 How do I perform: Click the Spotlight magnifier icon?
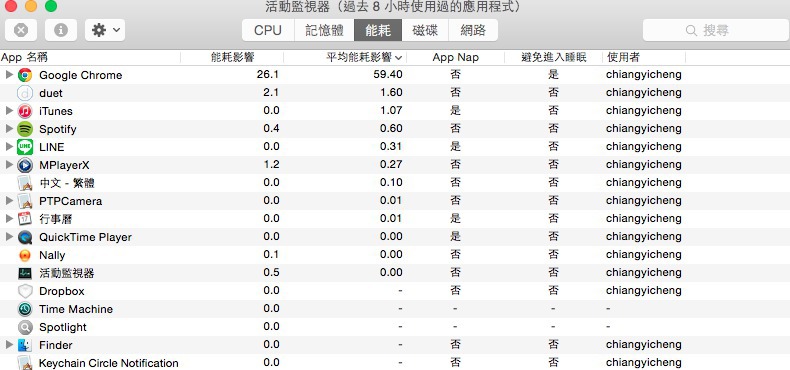click(25, 327)
